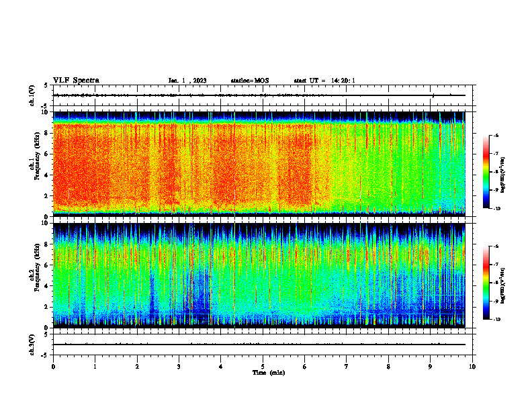Click the ch.1 voltage waveform trace

(x=259, y=95)
